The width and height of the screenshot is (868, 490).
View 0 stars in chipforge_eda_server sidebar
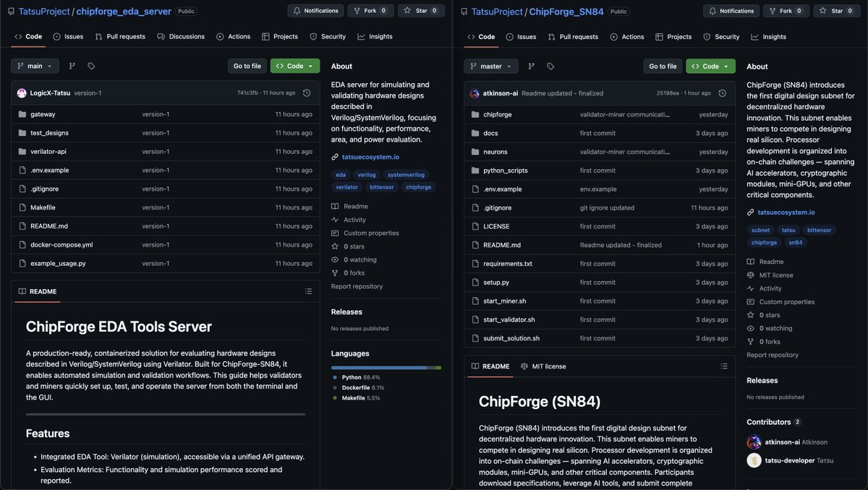(354, 246)
